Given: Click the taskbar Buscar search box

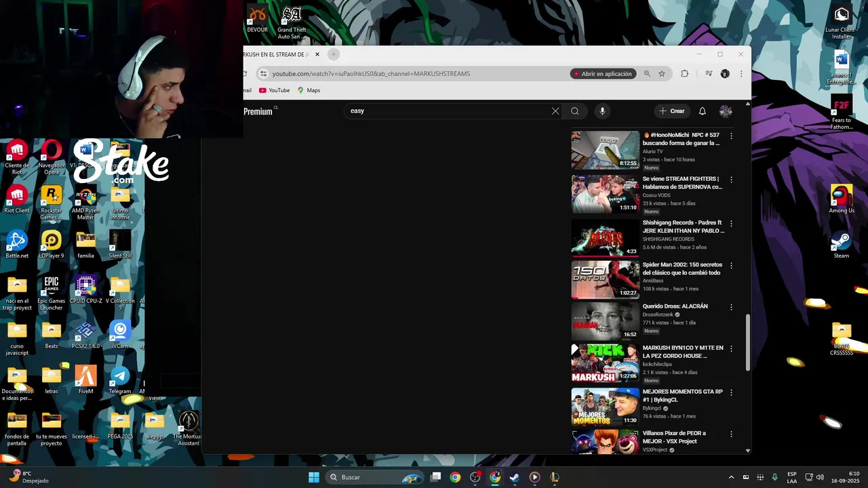Looking at the screenshot, I should coord(374,477).
